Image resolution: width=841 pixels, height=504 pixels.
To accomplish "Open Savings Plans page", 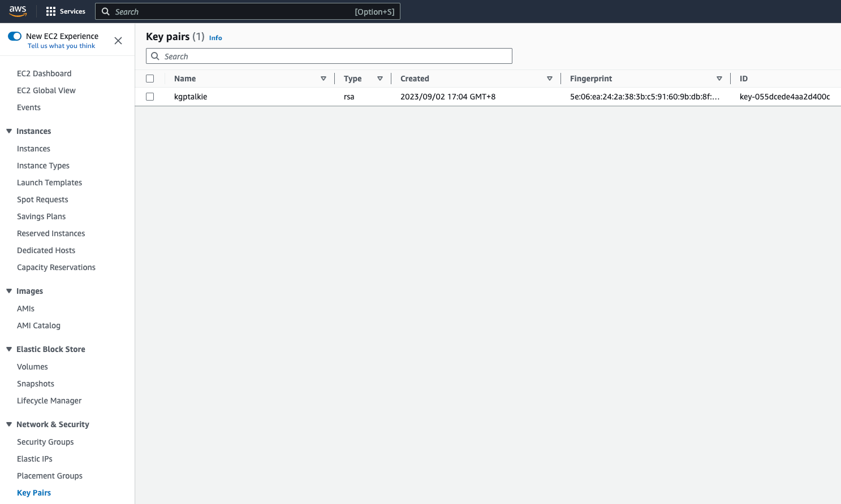I will tap(41, 216).
